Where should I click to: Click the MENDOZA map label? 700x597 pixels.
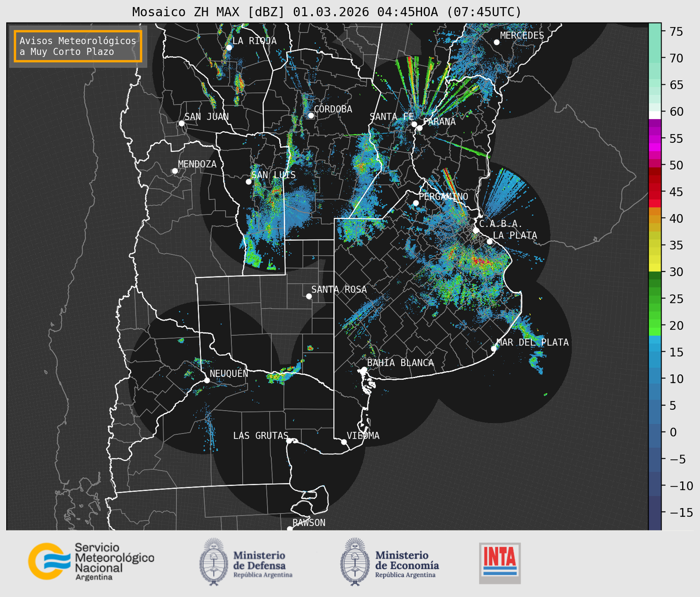(198, 164)
